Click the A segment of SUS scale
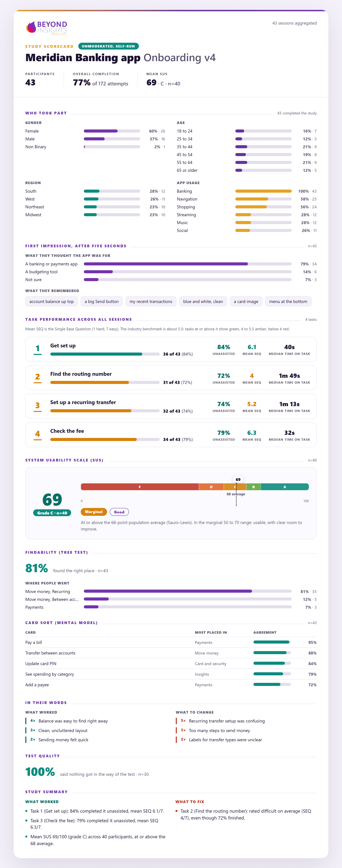 pos(285,487)
